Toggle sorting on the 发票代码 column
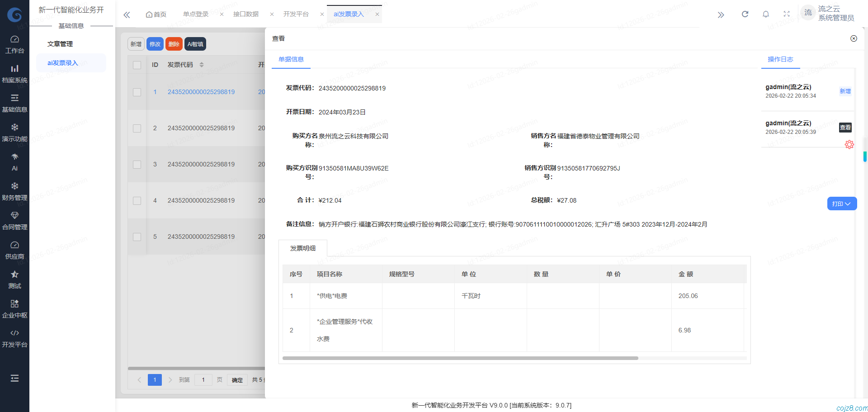 tap(202, 64)
